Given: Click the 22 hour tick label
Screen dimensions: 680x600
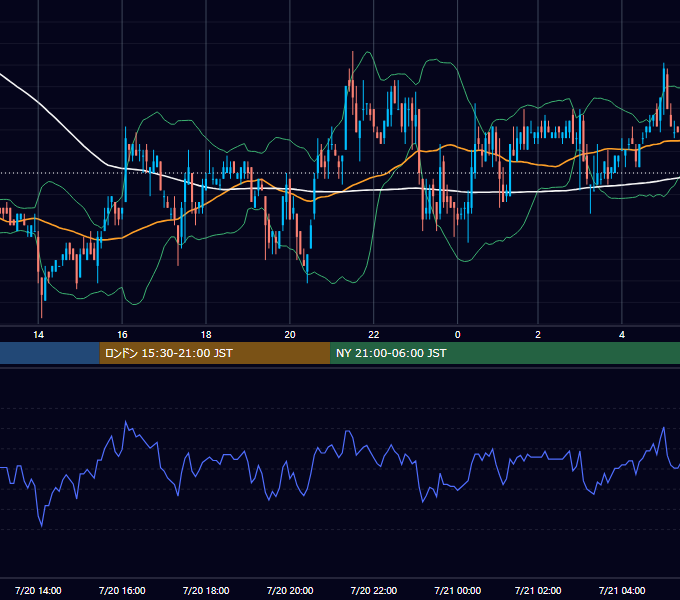Looking at the screenshot, I should 373,334.
